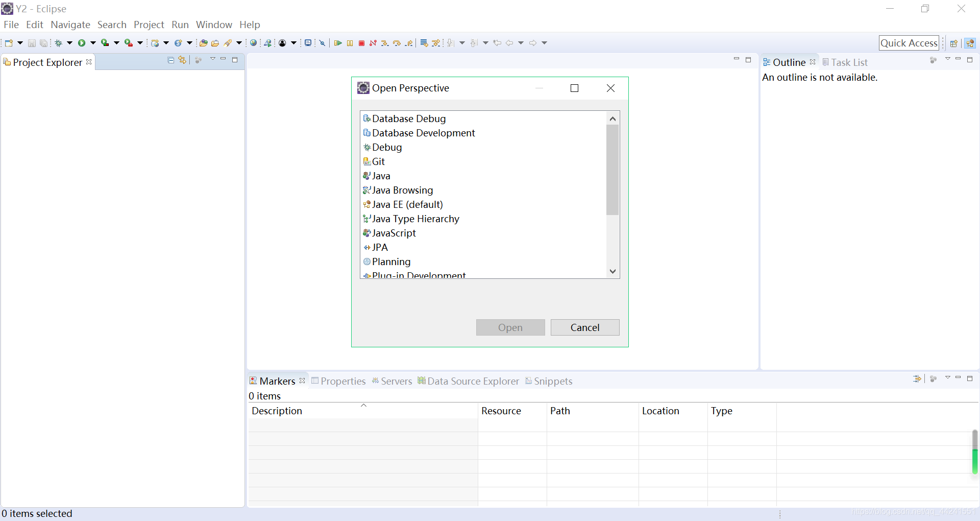
Task: Click the Last Edit Location icon
Action: click(497, 43)
